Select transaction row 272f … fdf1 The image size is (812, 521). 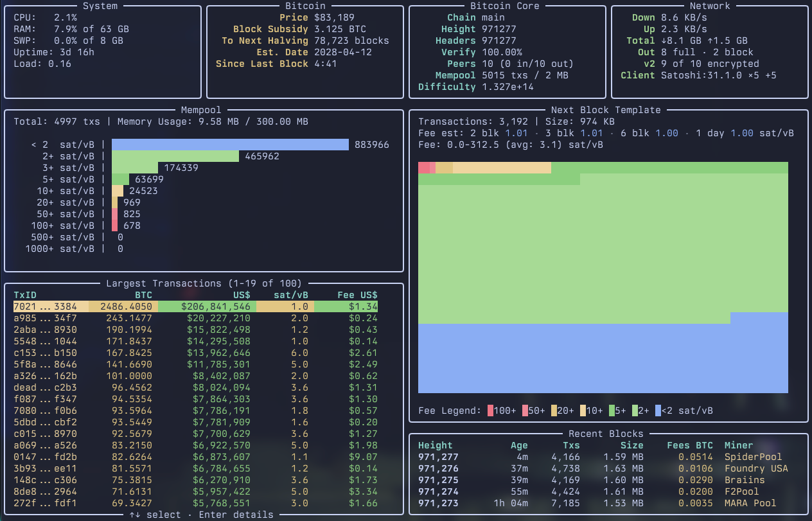click(196, 503)
